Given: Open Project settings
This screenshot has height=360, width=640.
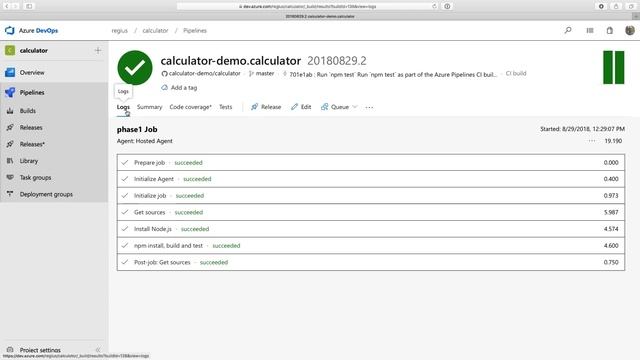Looking at the screenshot, I should 40,350.
